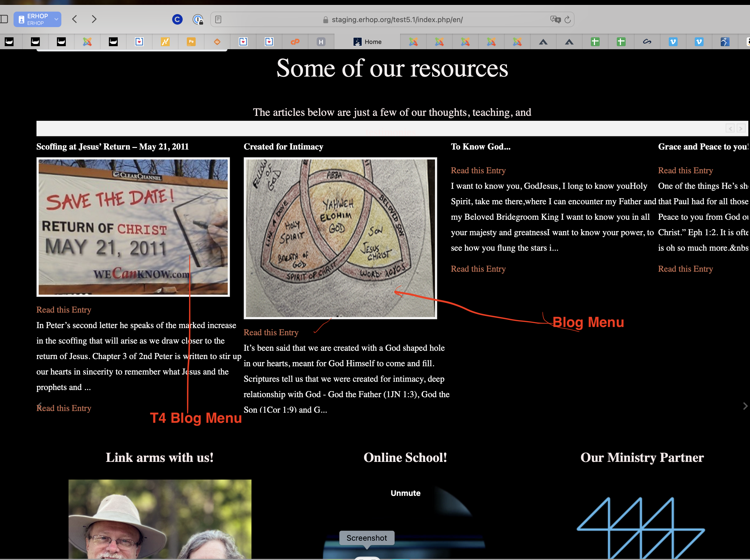Click the Safari back navigation arrow
The width and height of the screenshot is (750, 560).
pos(75,19)
